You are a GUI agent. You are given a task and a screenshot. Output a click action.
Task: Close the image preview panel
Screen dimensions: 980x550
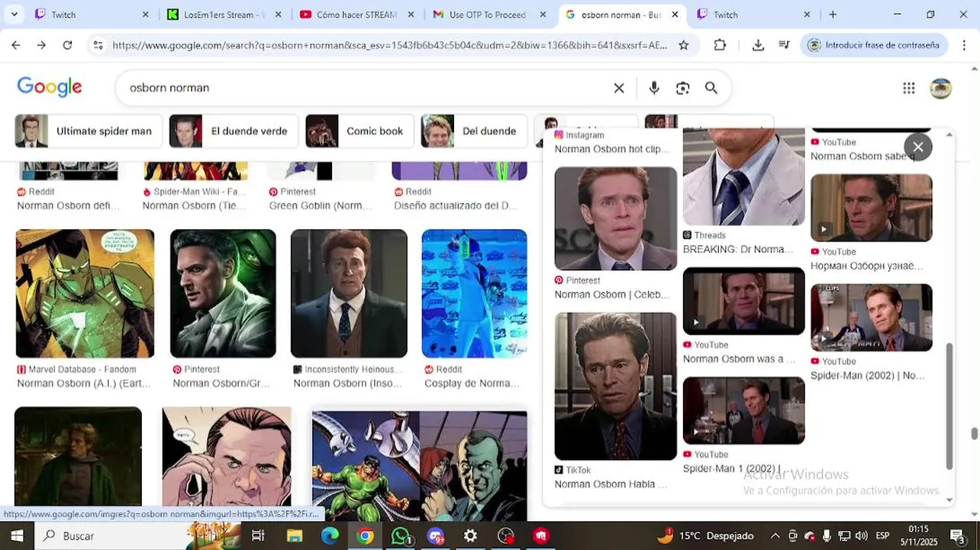pyautogui.click(x=918, y=147)
